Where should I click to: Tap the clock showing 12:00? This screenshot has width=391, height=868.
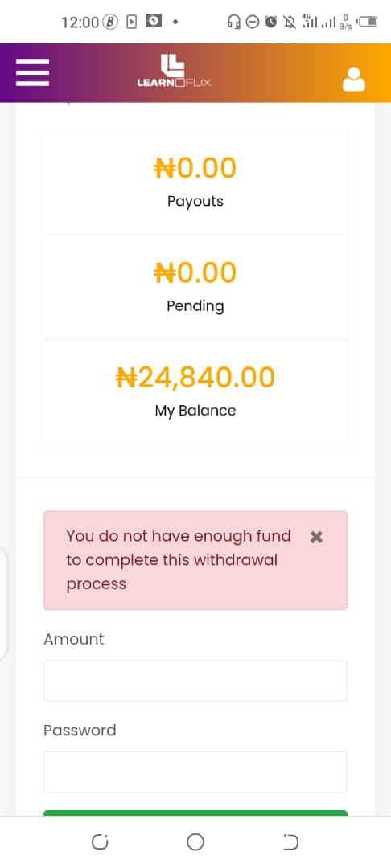pos(80,23)
